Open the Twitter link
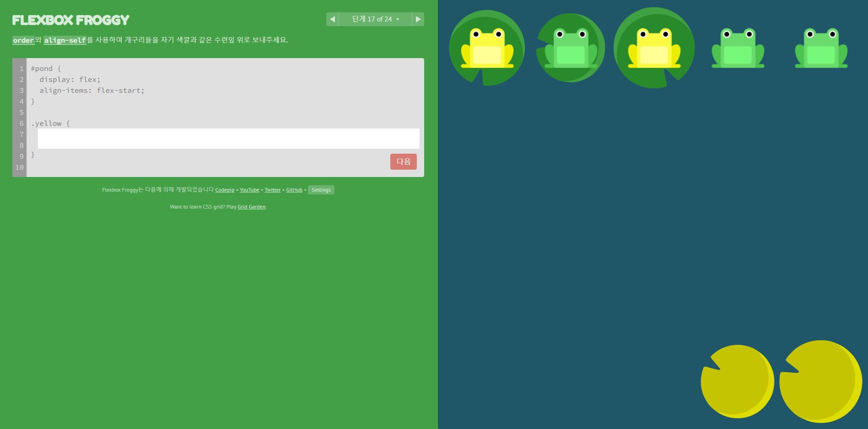The image size is (868, 429). [x=273, y=190]
